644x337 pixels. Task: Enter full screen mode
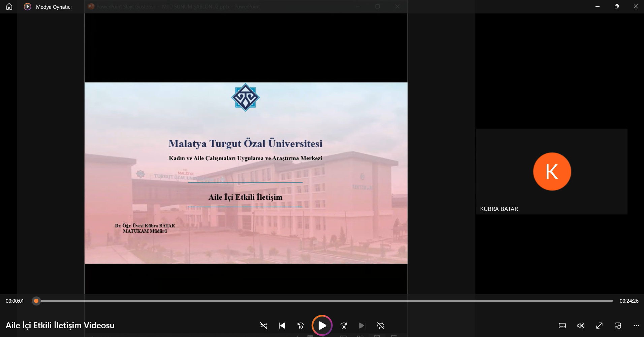599,326
